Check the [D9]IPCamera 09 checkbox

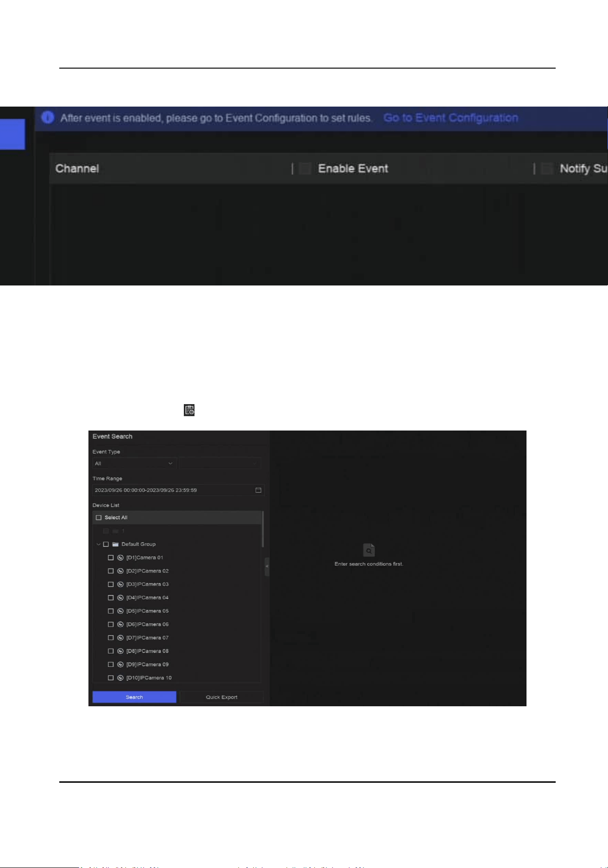[111, 665]
